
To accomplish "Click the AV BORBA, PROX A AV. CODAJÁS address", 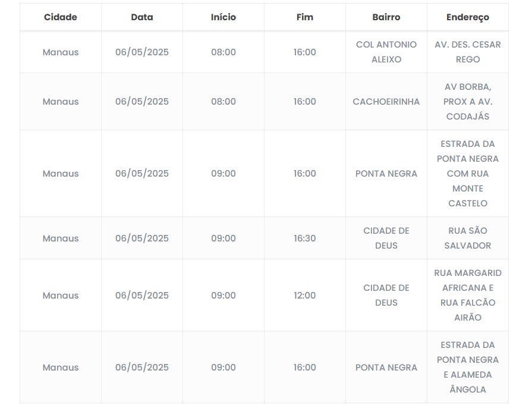I will tap(468, 102).
